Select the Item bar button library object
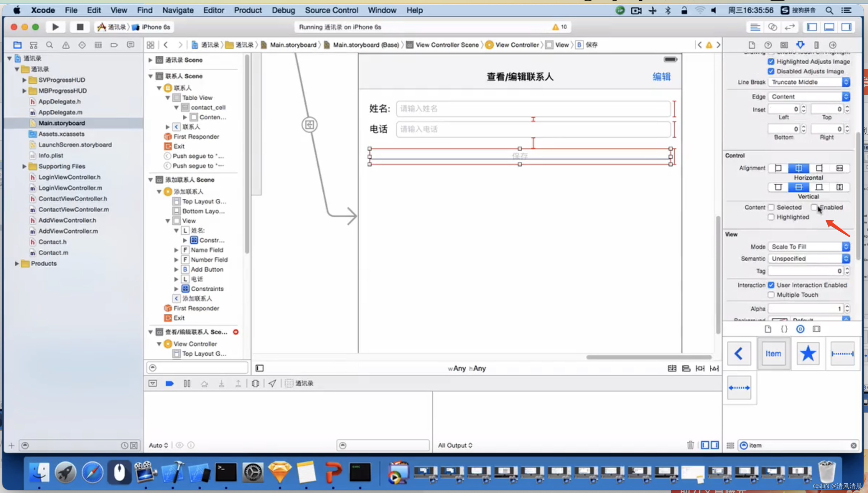The width and height of the screenshot is (868, 493). [773, 354]
